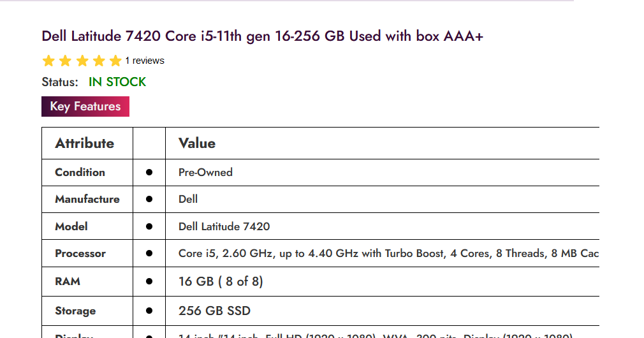Select the Attribute column header
Screen dimensions: 644x338
tap(85, 143)
